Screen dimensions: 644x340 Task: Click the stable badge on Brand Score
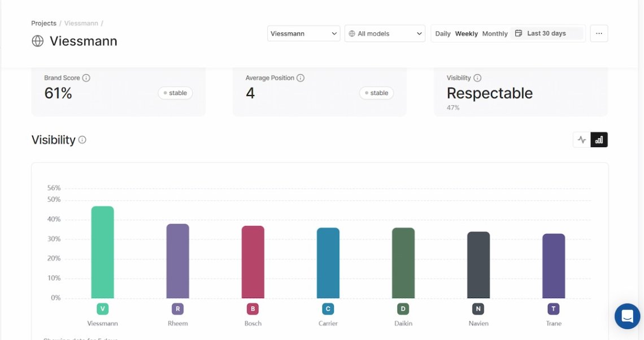(175, 93)
